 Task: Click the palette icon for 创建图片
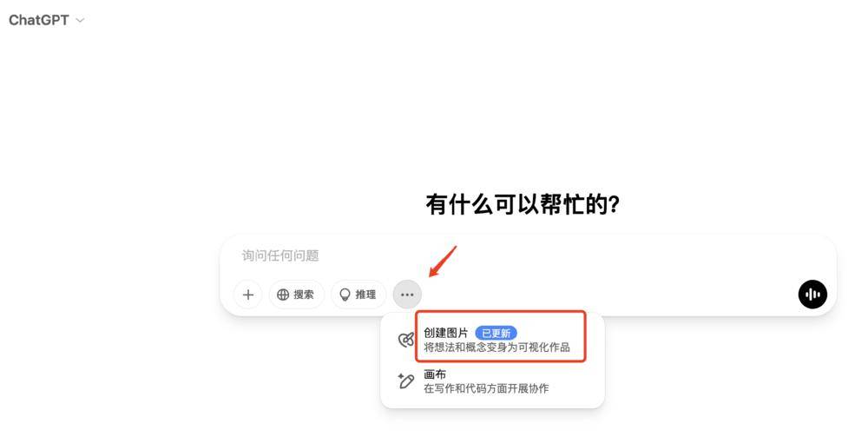click(x=406, y=340)
